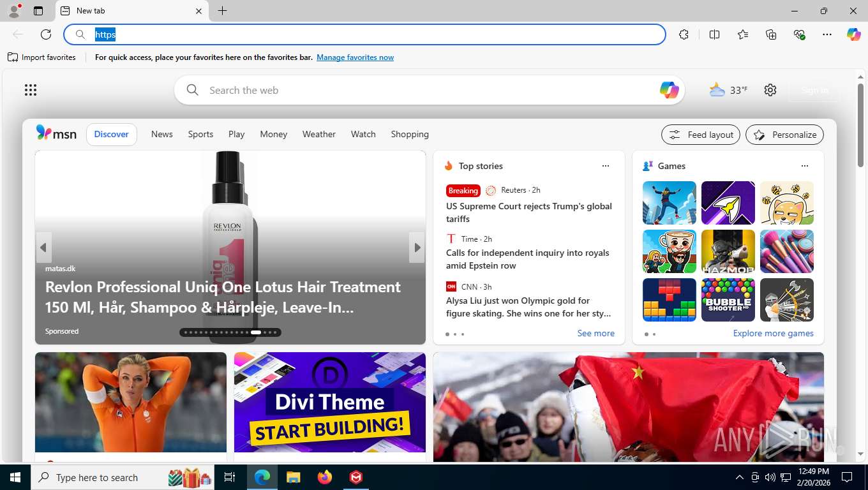Switch to the Sports tab
The height and width of the screenshot is (490, 868).
coord(200,134)
